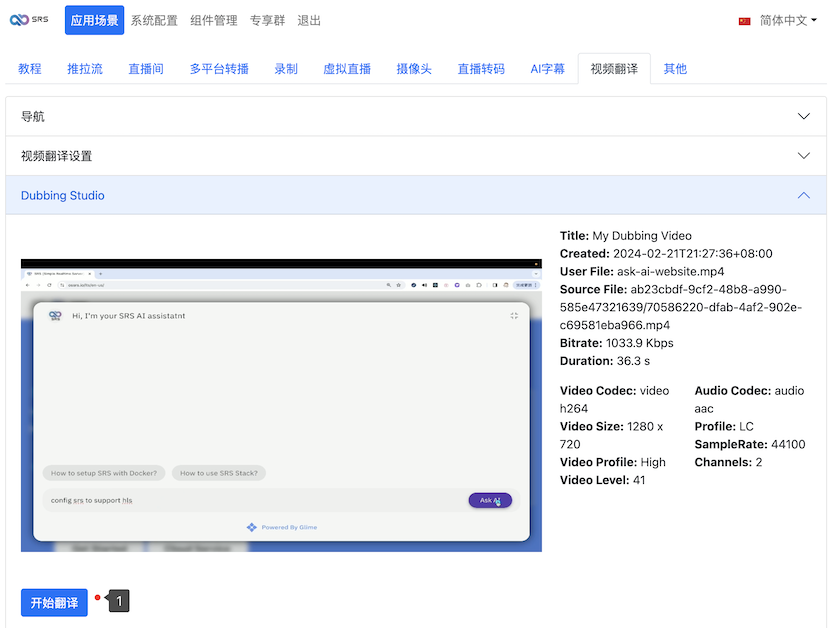
Task: Select the 多平台转播 tab
Action: 219,69
